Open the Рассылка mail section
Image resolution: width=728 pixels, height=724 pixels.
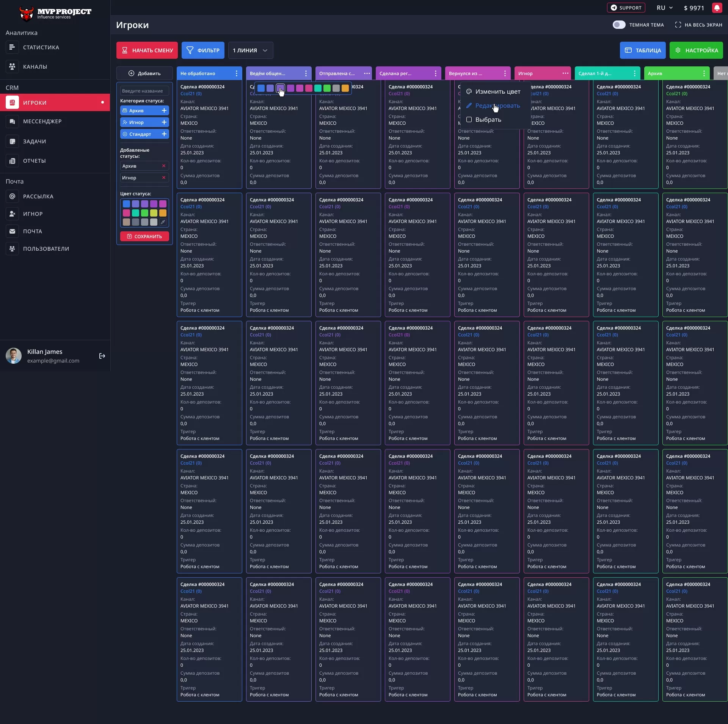(x=38, y=196)
